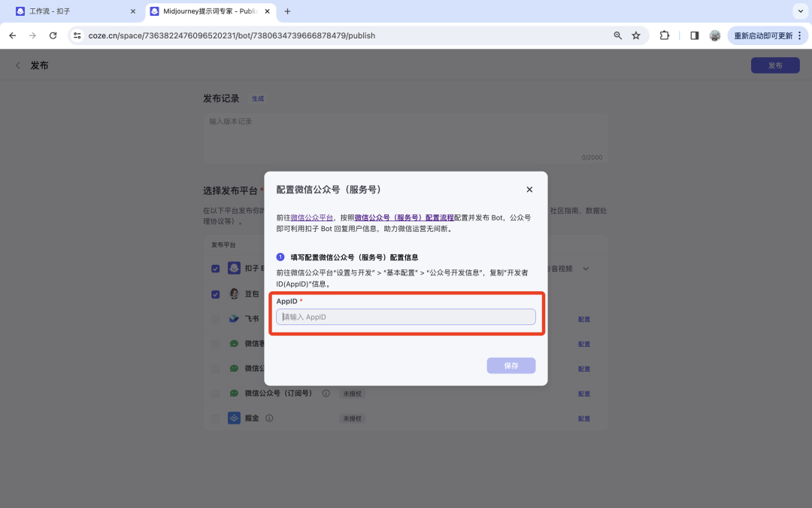Click 配置 in the 掘金 row

(584, 419)
